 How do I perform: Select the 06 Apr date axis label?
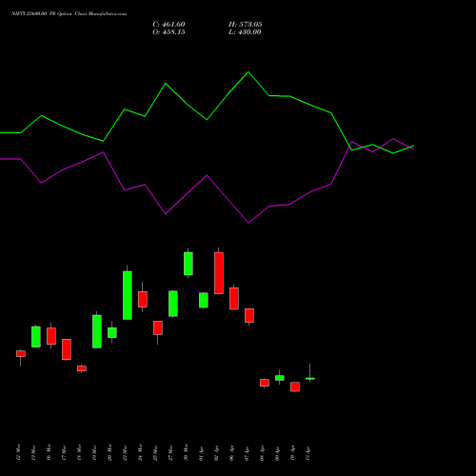pos(231,453)
